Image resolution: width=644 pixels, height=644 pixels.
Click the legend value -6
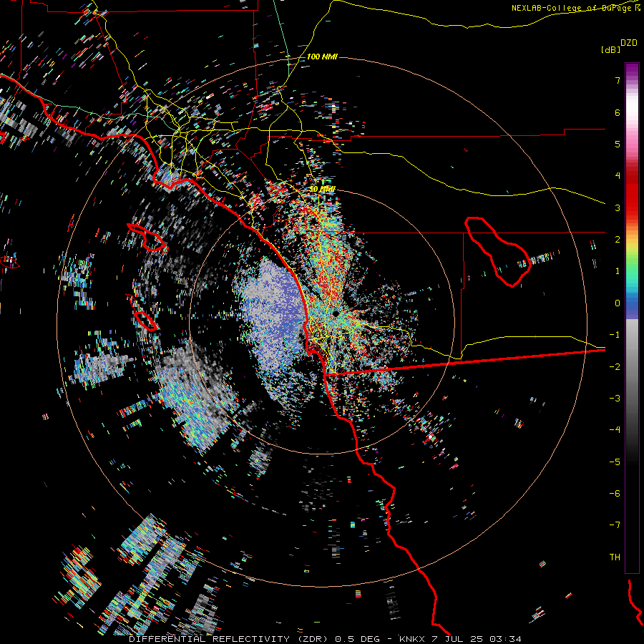point(615,493)
